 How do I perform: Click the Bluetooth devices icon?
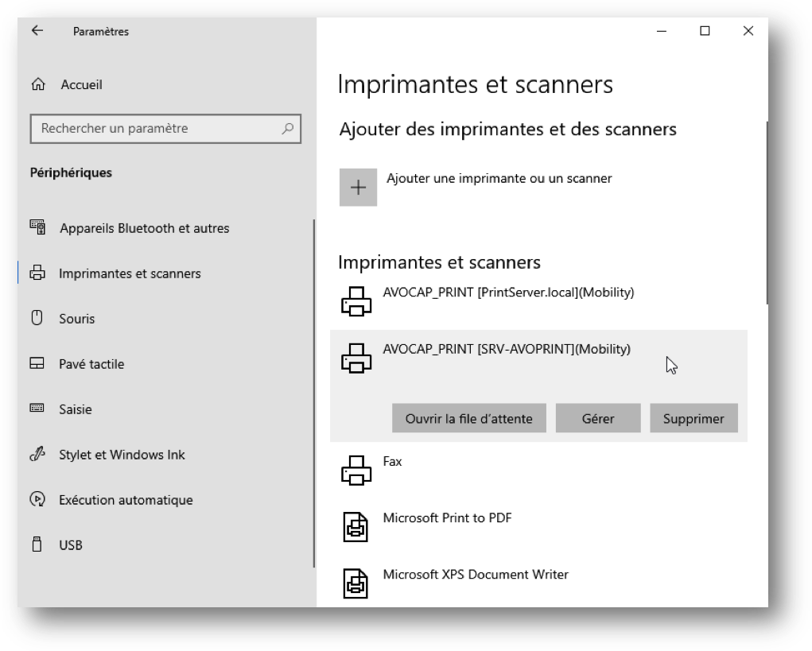click(x=37, y=227)
